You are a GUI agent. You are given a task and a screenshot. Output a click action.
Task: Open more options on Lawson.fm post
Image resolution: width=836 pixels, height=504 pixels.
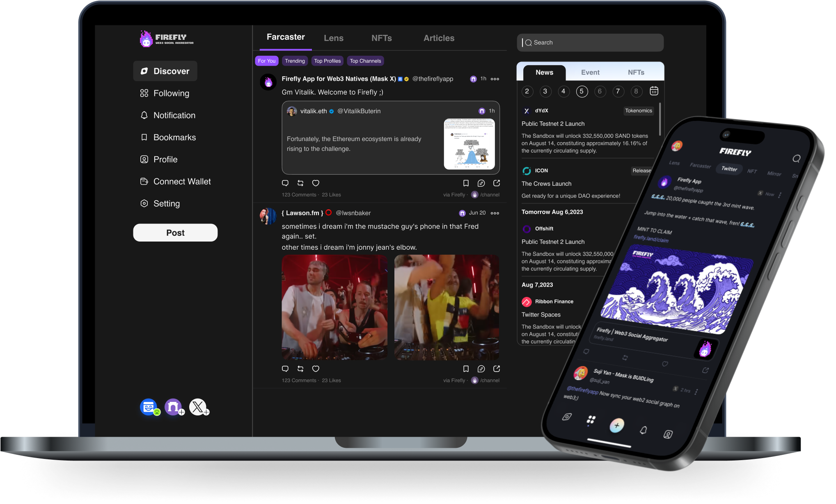[x=495, y=213]
